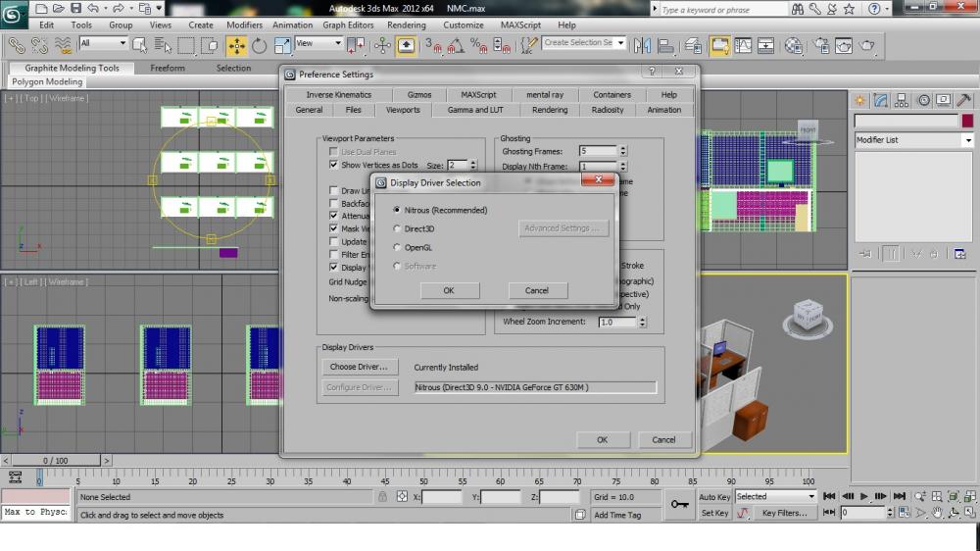Toggle Show Vertices as Dots checkbox

(333, 165)
